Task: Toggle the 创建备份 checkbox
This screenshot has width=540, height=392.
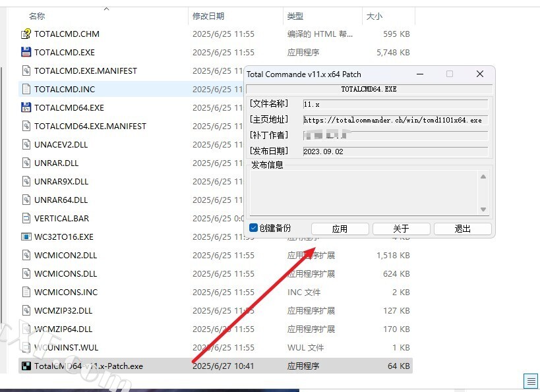Action: 253,228
